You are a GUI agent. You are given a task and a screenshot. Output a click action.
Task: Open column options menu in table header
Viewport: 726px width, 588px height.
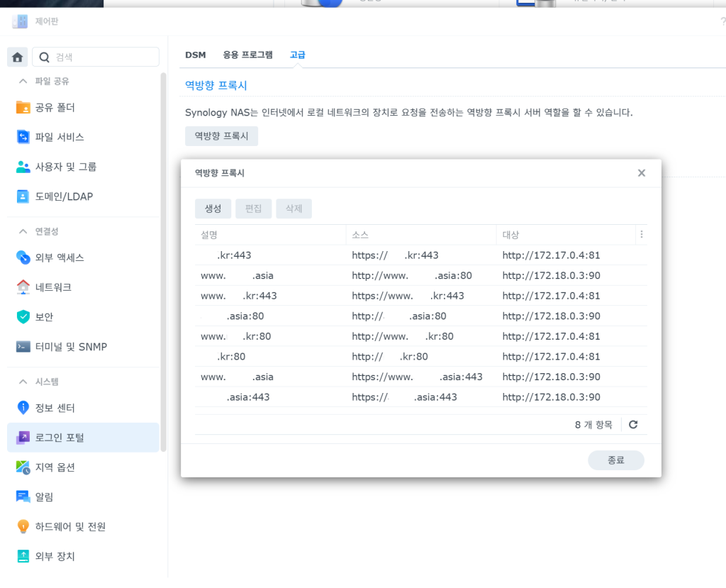tap(641, 235)
